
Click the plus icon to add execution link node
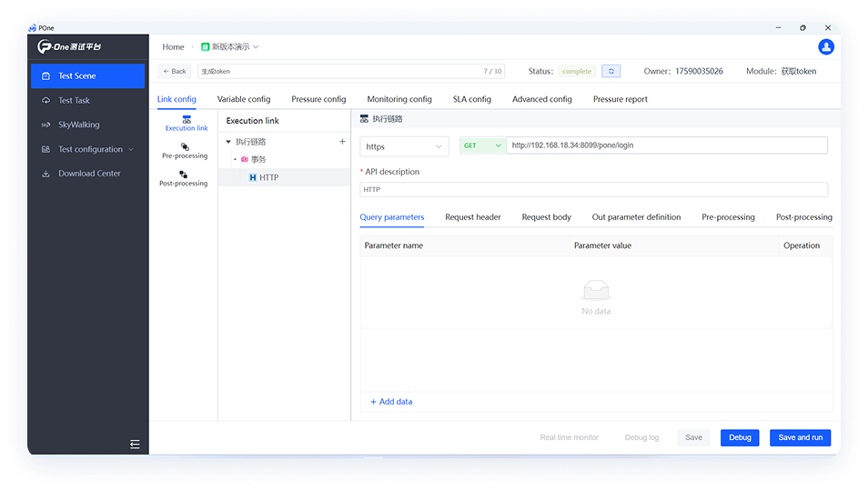pyautogui.click(x=342, y=142)
